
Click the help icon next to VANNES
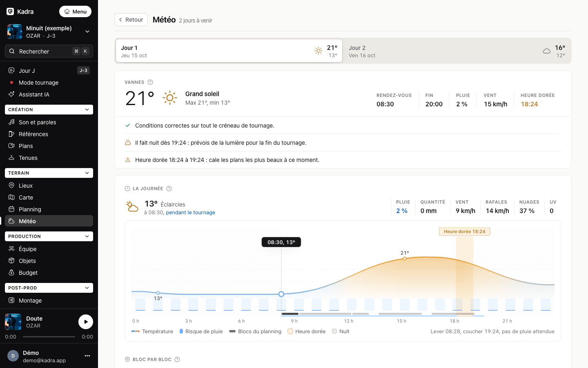click(x=150, y=82)
